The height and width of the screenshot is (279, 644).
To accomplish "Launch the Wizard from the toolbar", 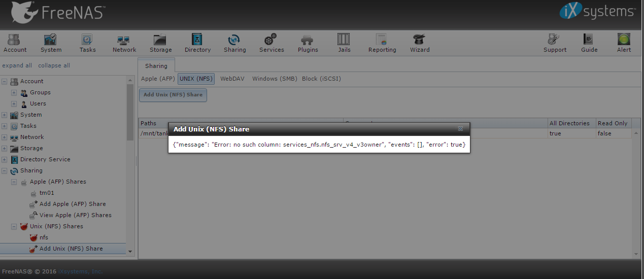I will coord(420,43).
